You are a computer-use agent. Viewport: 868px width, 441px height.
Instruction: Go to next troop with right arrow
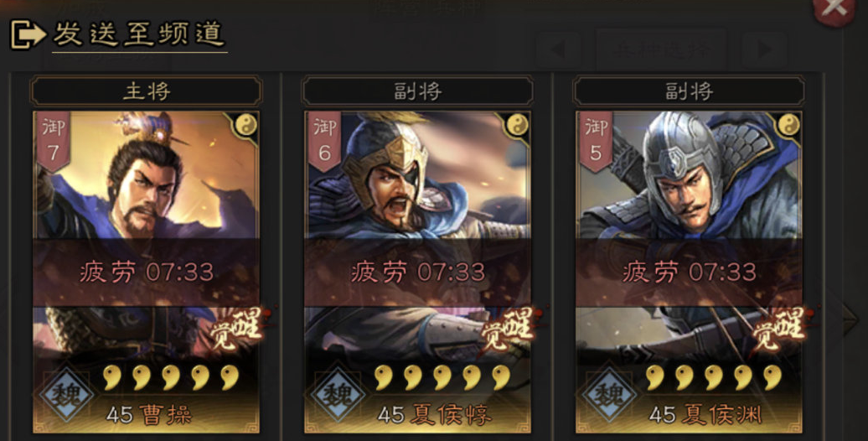point(764,49)
